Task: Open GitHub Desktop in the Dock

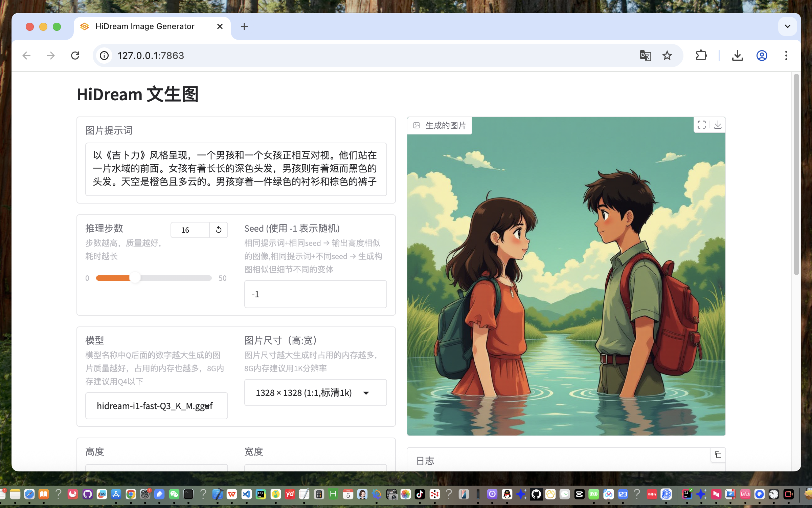Action: coord(88,494)
